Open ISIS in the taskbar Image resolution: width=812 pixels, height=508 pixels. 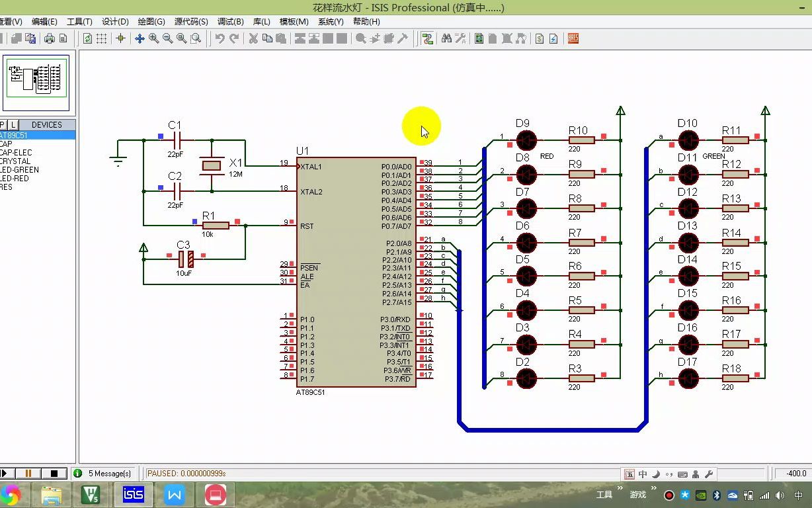click(134, 494)
